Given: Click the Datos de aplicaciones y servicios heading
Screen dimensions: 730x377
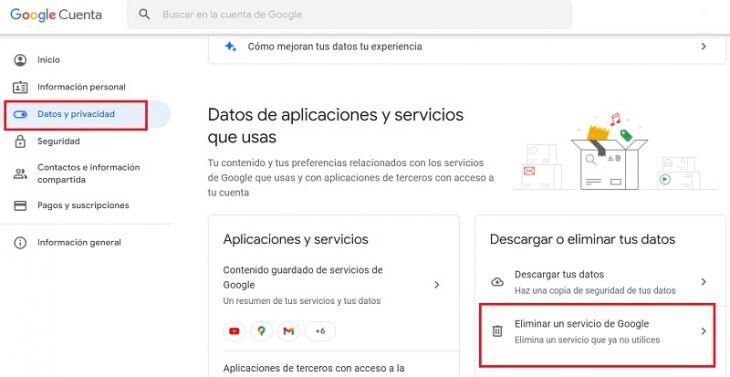Looking at the screenshot, I should coord(336,126).
